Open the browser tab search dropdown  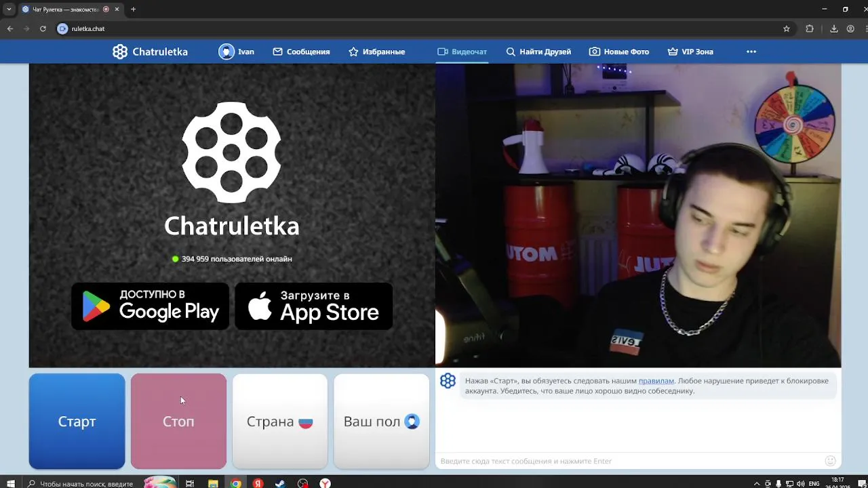click(9, 9)
